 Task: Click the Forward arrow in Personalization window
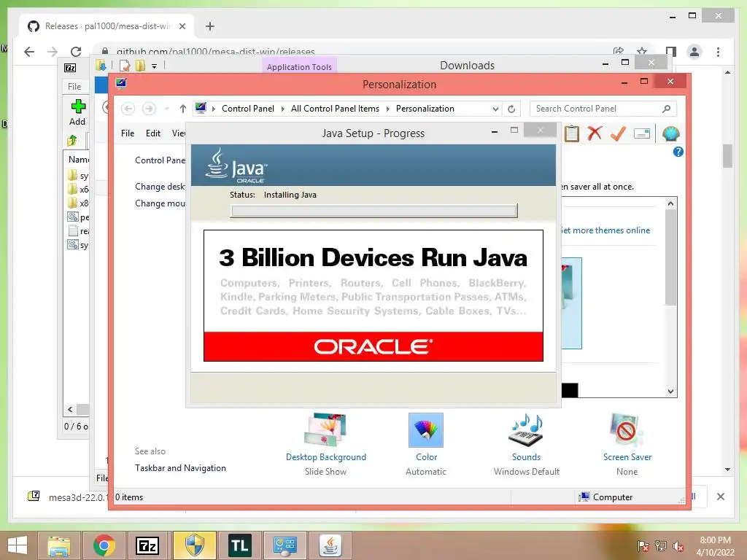click(149, 109)
